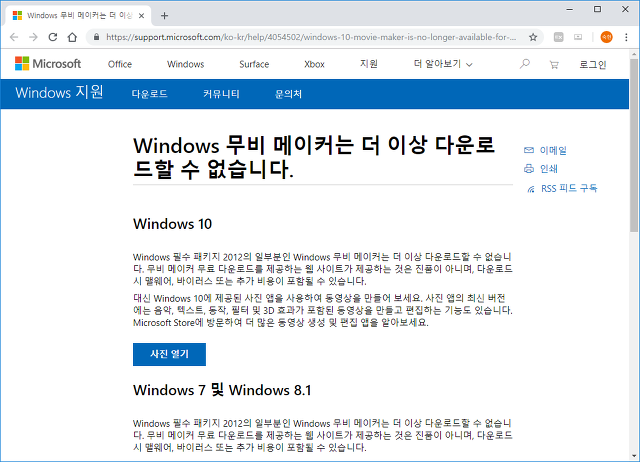Click the 로그인 link
Image resolution: width=640 pixels, height=462 pixels.
tap(593, 64)
